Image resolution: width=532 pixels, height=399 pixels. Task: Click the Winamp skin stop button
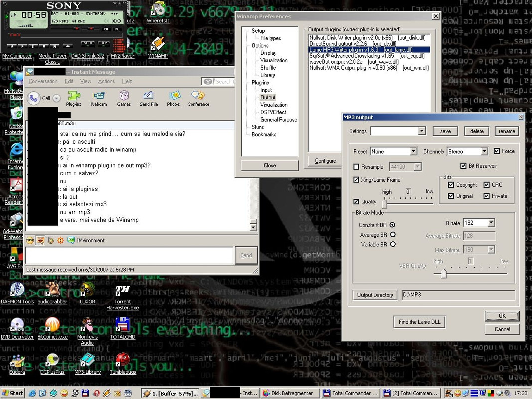[44, 46]
